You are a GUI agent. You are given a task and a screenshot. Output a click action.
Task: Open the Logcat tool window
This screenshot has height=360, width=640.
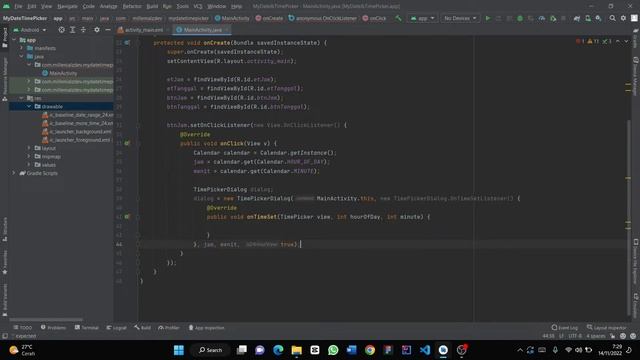(116, 328)
